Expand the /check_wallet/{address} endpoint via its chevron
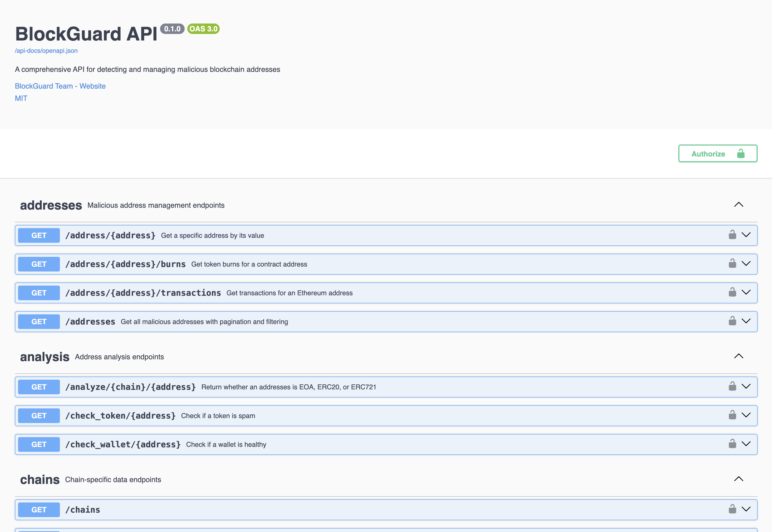 click(x=747, y=444)
